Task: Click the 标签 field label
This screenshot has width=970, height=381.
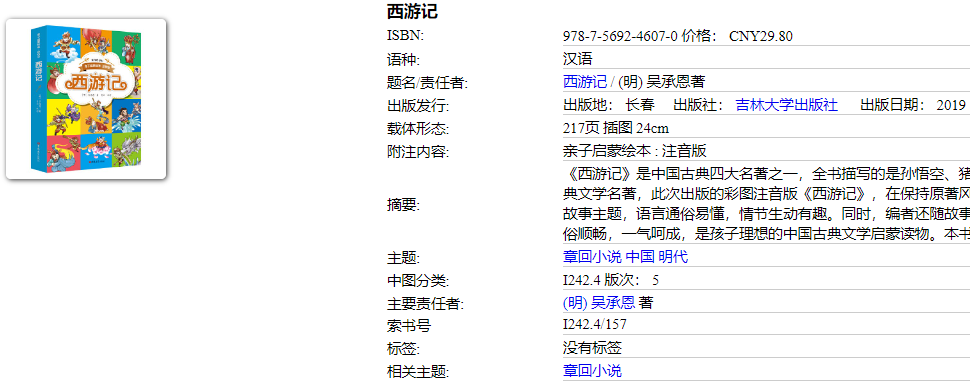Action: (x=403, y=349)
